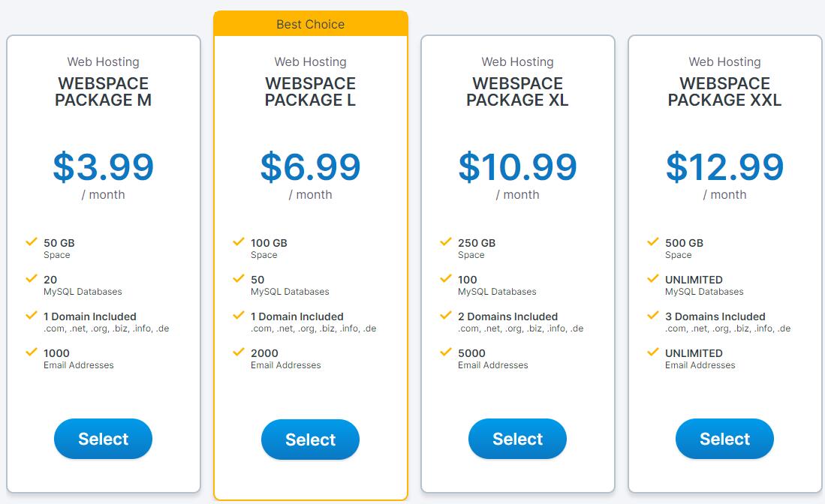Choose Select under Webspace Package XXL

point(724,439)
